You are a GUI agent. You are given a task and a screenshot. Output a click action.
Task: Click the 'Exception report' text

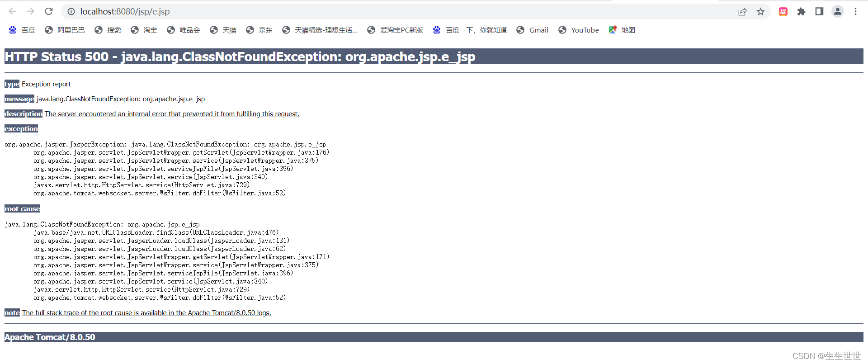(x=46, y=84)
